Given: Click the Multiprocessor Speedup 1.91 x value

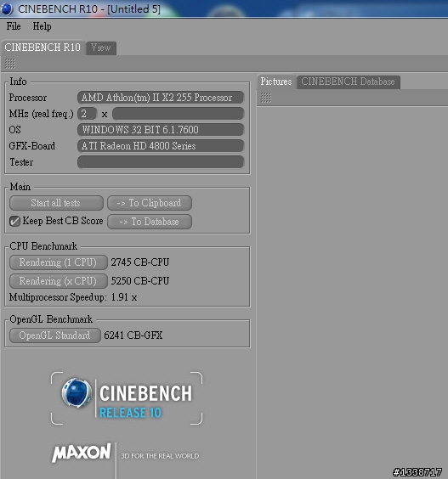Looking at the screenshot, I should pos(124,297).
